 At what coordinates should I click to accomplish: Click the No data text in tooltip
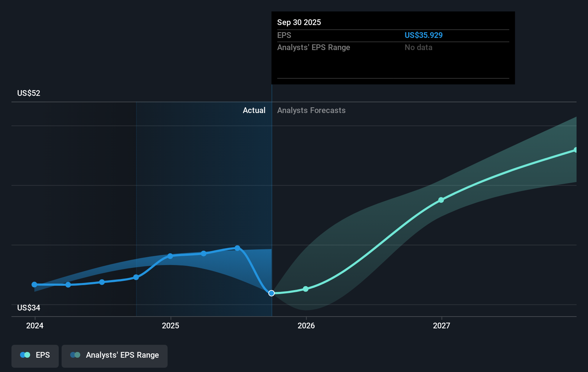pyautogui.click(x=418, y=48)
